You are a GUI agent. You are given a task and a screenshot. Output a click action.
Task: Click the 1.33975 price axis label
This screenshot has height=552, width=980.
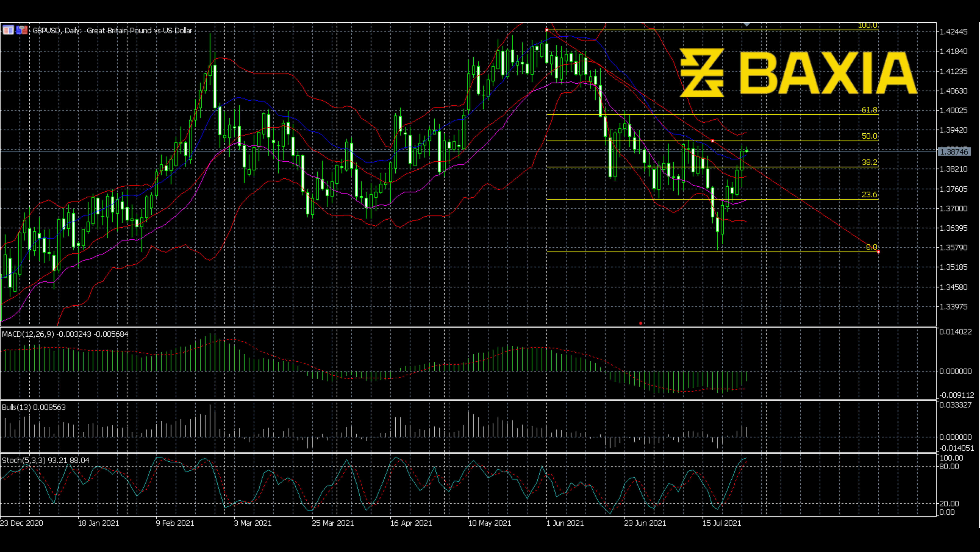coord(953,307)
